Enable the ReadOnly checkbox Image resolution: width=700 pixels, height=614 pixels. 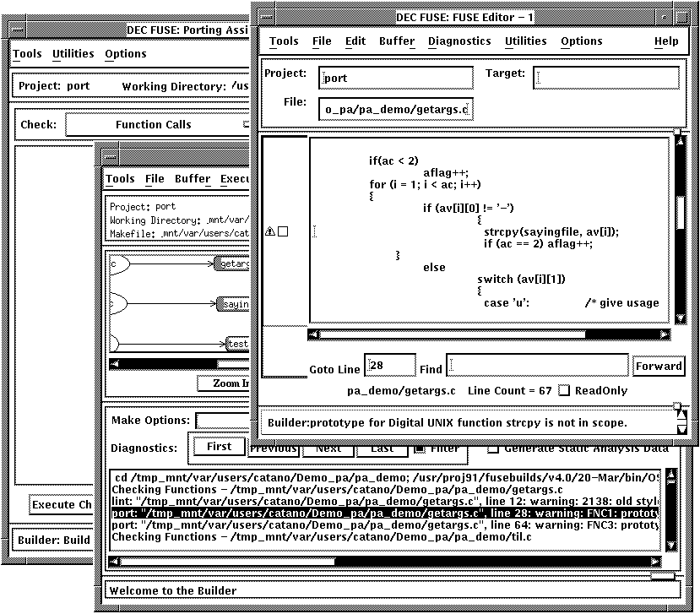click(565, 391)
